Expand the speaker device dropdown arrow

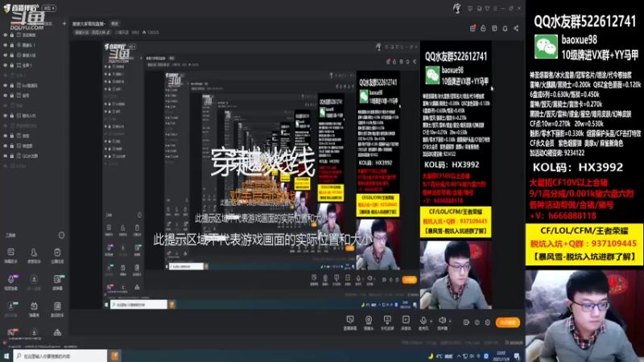tap(450, 321)
